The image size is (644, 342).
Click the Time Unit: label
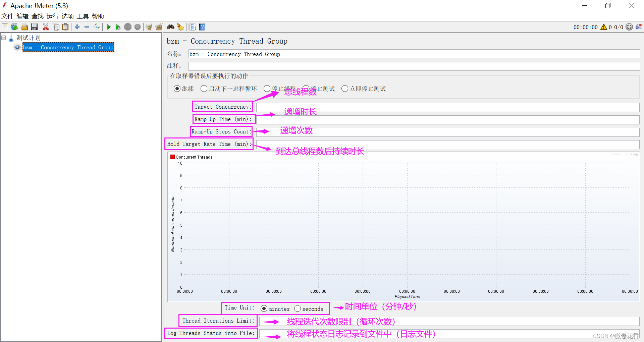pyautogui.click(x=239, y=308)
